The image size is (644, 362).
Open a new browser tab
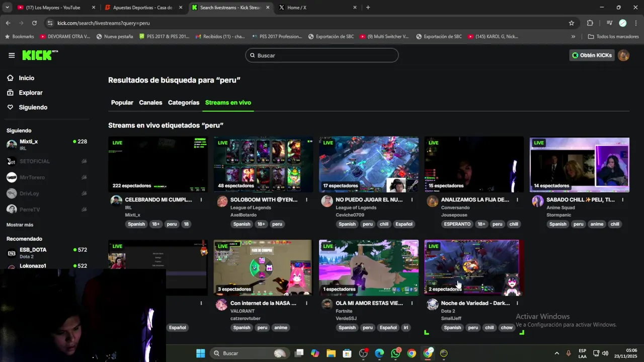(368, 8)
